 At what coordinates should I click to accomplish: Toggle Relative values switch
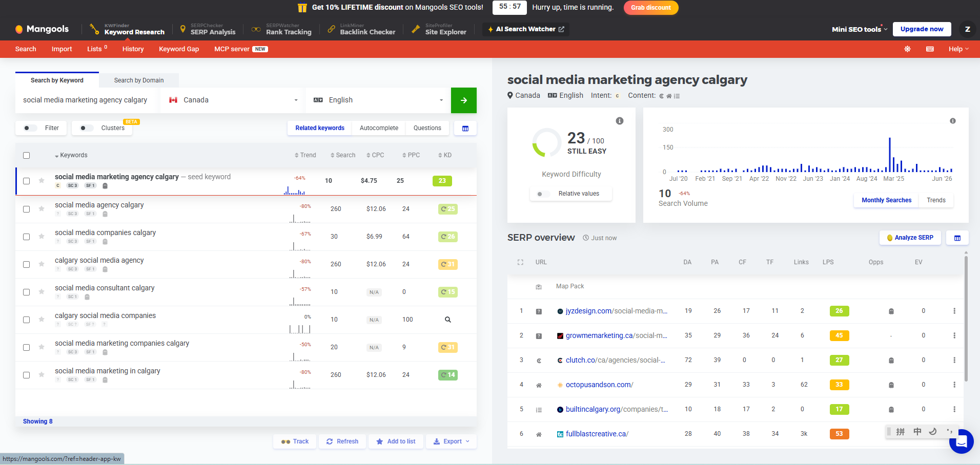(x=543, y=194)
